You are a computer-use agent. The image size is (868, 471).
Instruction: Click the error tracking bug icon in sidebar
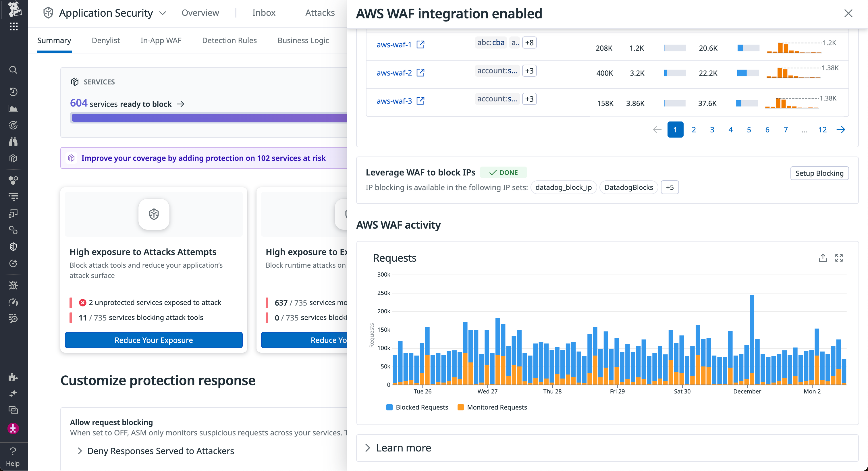pyautogui.click(x=13, y=285)
